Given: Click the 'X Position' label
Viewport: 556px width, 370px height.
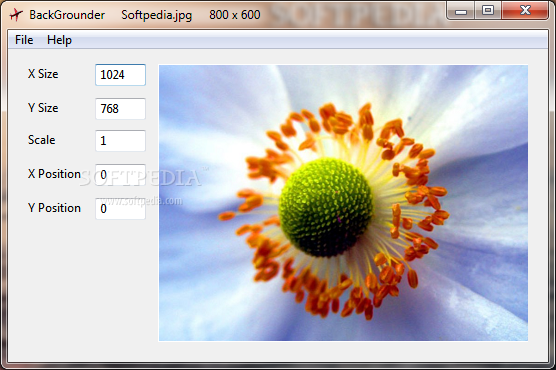Looking at the screenshot, I should (x=54, y=174).
